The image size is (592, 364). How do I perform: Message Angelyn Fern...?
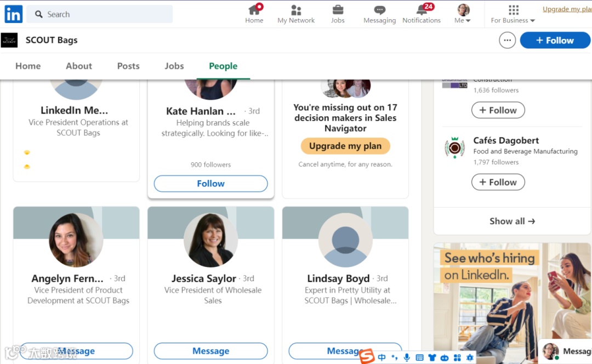76,351
